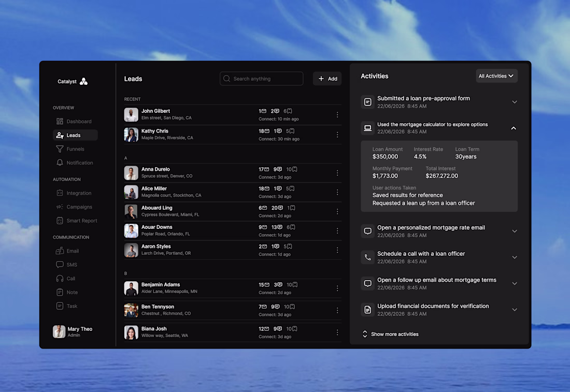Open John Gilbert's three-dot options menu
The width and height of the screenshot is (570, 392).
337,115
